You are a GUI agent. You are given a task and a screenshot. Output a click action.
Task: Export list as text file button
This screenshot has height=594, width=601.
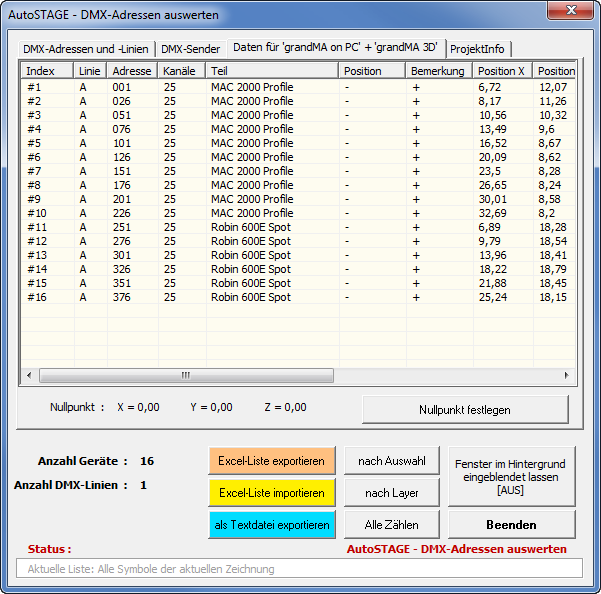[271, 525]
